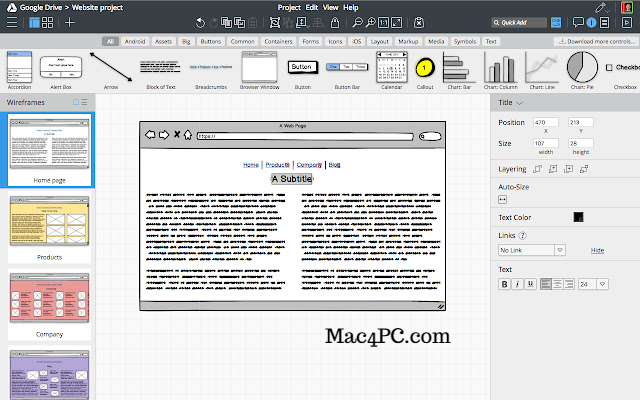Click Download more controls button
The height and width of the screenshot is (400, 640).
point(597,41)
